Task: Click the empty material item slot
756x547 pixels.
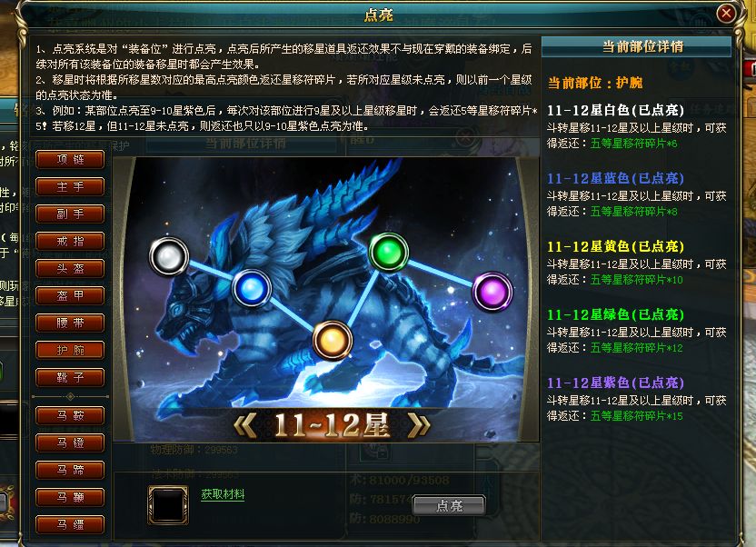Action: 168,505
